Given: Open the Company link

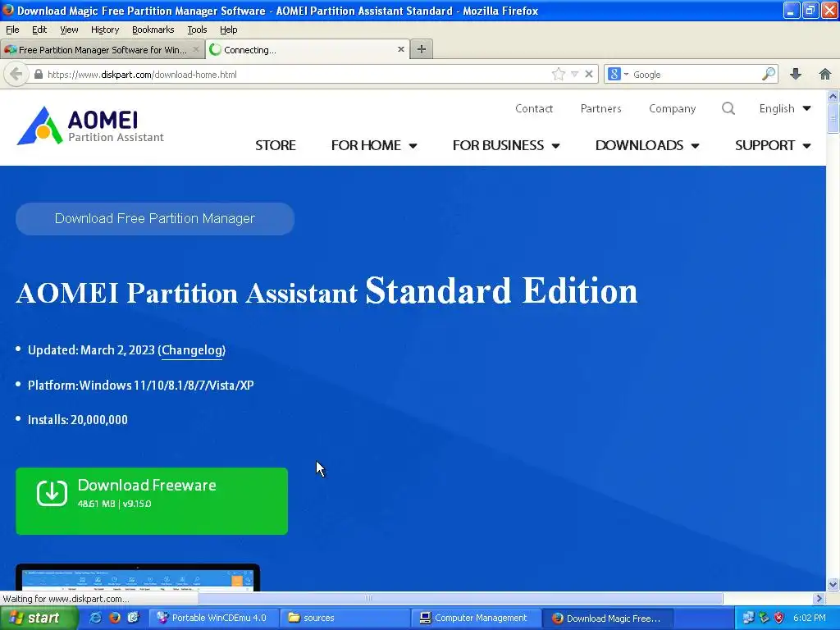Looking at the screenshot, I should point(673,109).
